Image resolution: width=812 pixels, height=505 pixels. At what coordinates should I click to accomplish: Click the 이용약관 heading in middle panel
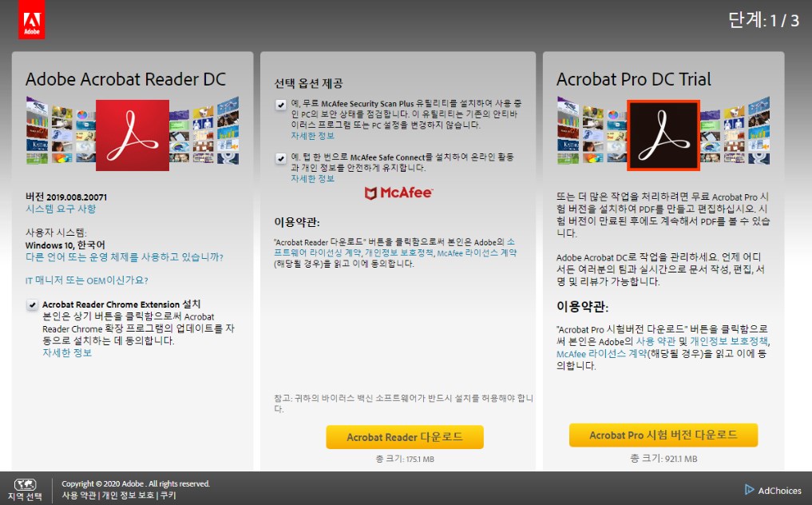pyautogui.click(x=297, y=222)
